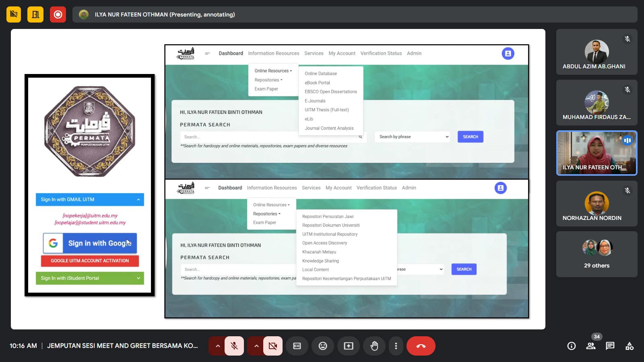The height and width of the screenshot is (362, 644).
Task: Click the PERMATA logo in upper navigation bar
Action: coord(186,53)
